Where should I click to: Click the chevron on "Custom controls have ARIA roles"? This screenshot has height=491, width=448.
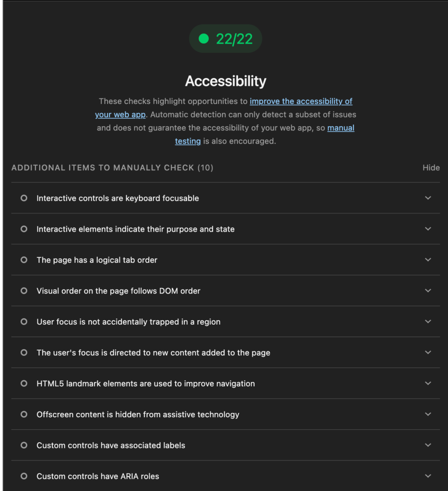pyautogui.click(x=428, y=476)
